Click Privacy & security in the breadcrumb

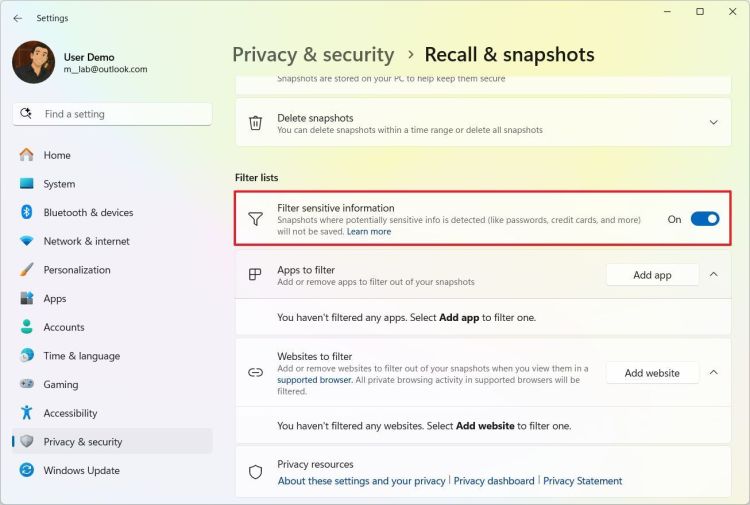click(313, 55)
